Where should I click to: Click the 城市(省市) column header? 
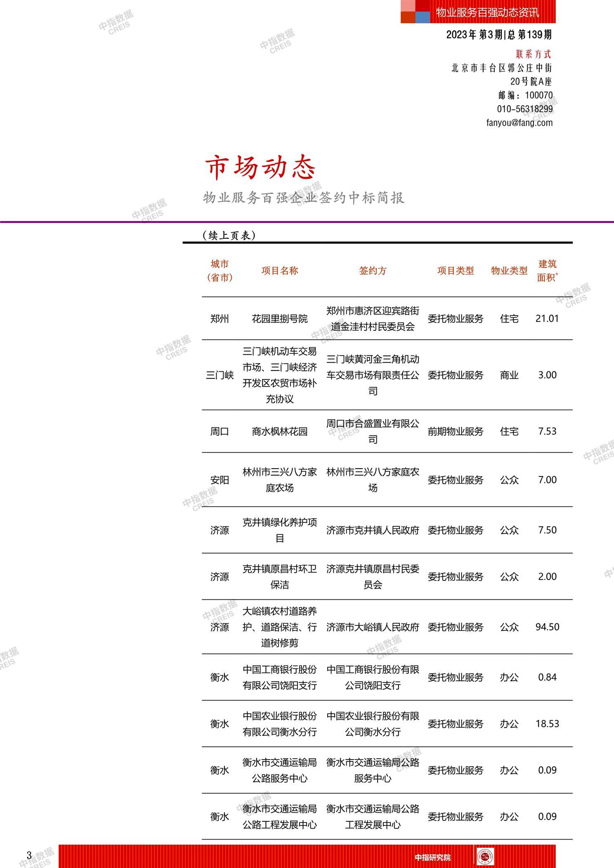[x=220, y=271]
